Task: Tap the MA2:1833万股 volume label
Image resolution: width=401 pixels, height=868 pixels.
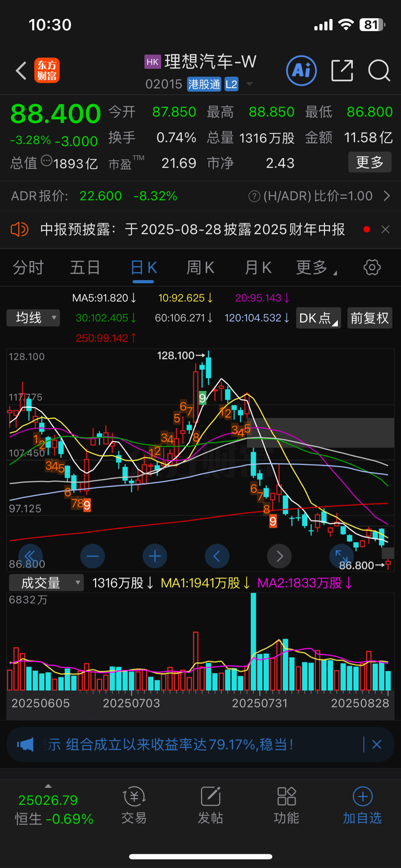Action: (305, 582)
